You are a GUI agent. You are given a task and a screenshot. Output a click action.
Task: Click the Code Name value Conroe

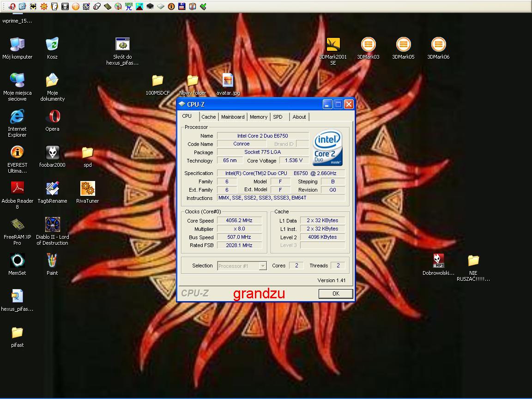[x=242, y=144]
